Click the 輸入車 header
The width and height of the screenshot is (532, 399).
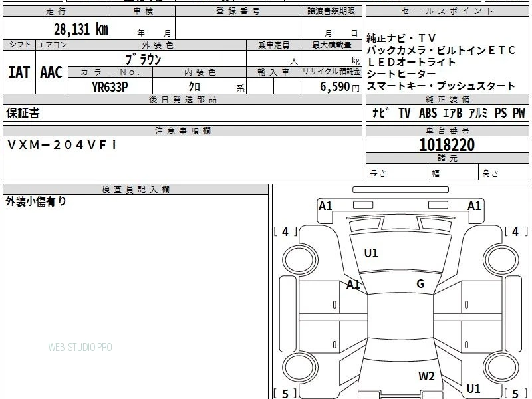click(273, 72)
